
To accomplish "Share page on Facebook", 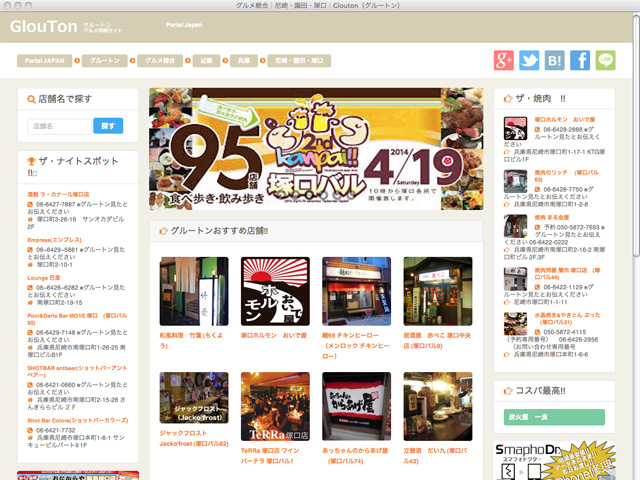I will 580,60.
